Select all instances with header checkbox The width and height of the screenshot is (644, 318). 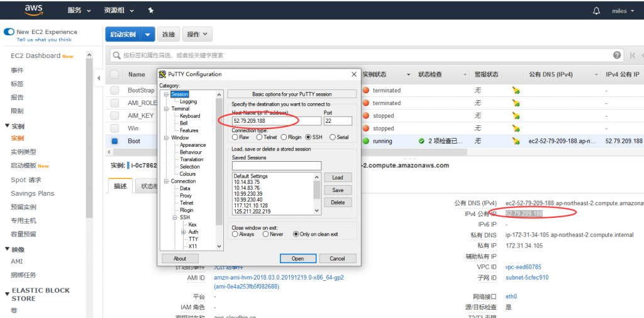pyautogui.click(x=114, y=74)
